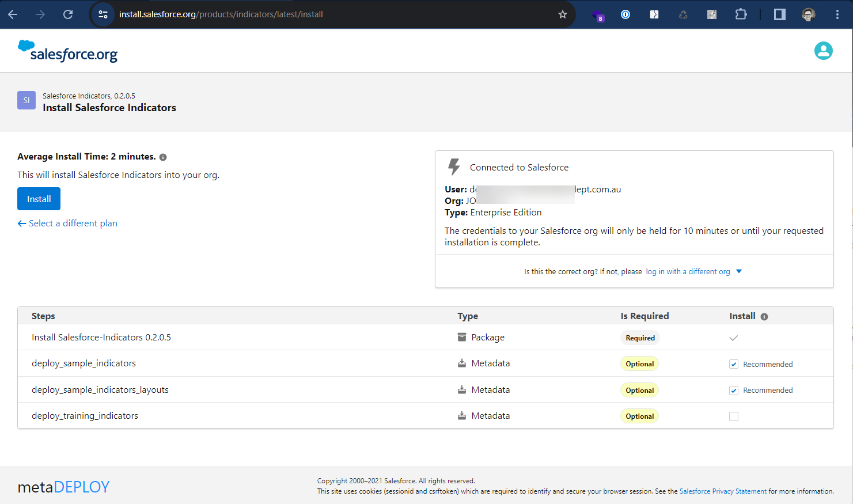
Task: Click the deploy_sample_indicators_layouts step name
Action: [x=100, y=390]
